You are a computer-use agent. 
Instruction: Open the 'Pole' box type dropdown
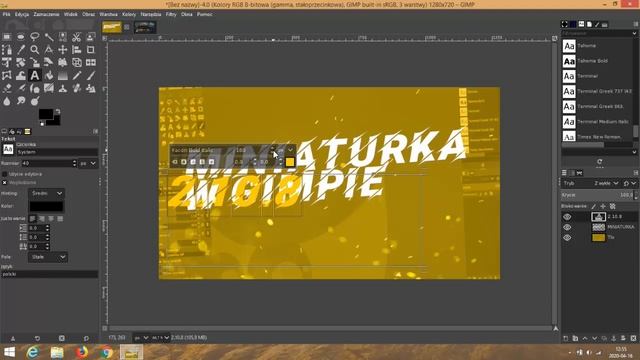point(48,257)
